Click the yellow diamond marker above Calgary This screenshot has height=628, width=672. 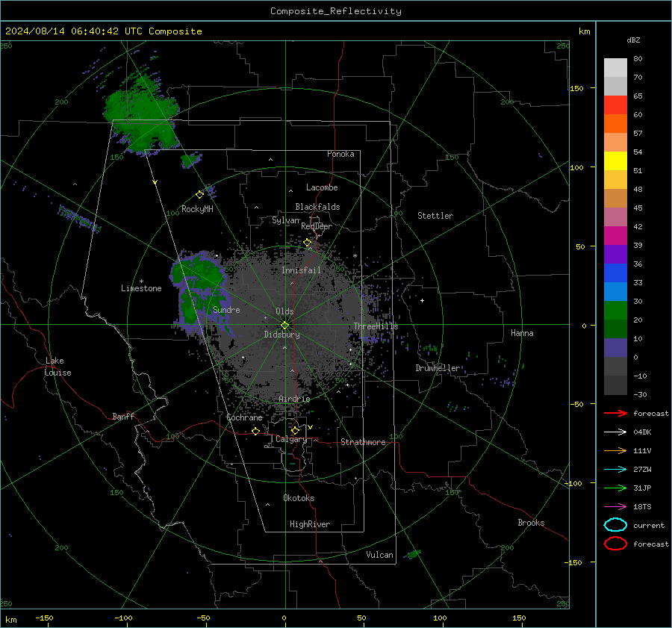(x=295, y=430)
